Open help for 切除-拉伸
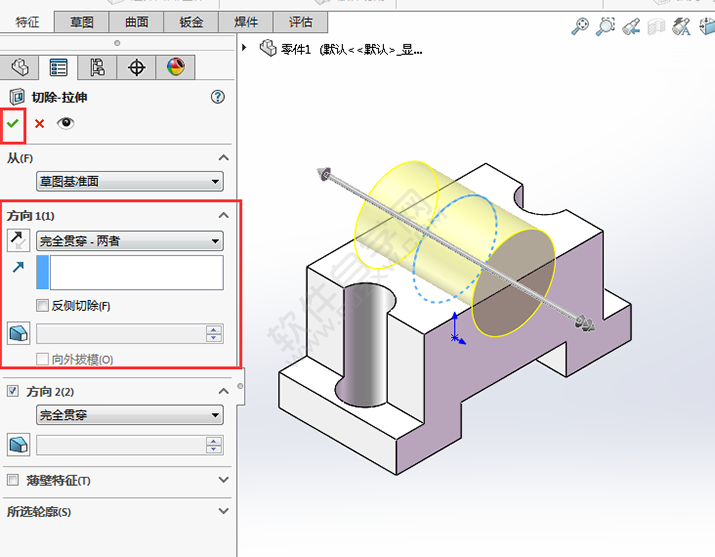This screenshot has height=557, width=715. click(218, 97)
